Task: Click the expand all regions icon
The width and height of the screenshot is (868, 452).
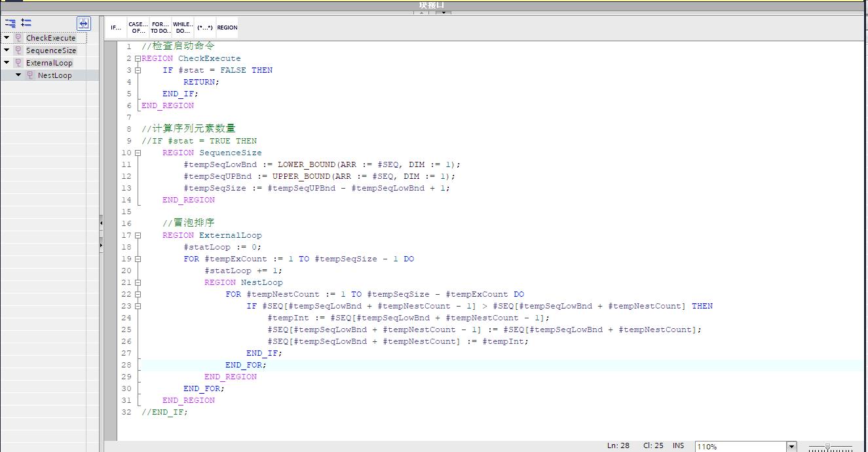Action: pyautogui.click(x=26, y=23)
